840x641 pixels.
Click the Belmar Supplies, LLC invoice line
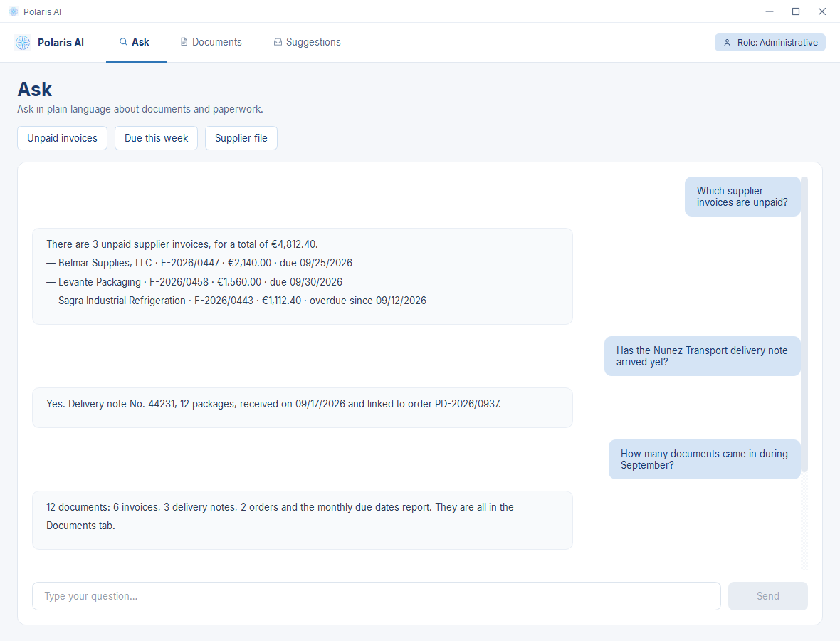click(199, 263)
